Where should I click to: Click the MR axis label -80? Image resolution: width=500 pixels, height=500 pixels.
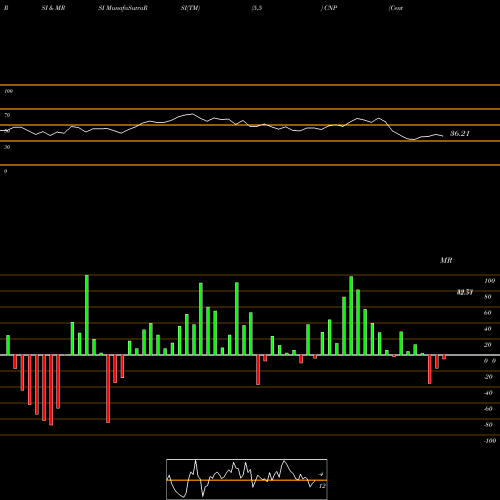[x=488, y=425]
